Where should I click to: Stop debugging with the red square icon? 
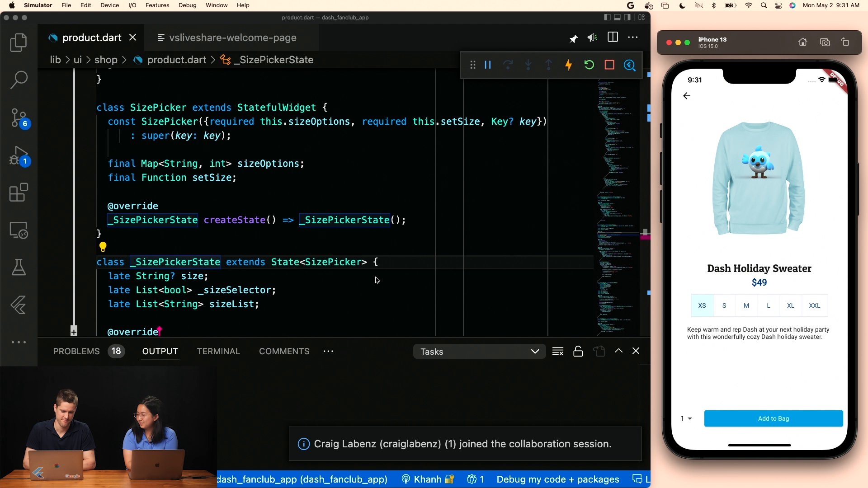coord(609,65)
